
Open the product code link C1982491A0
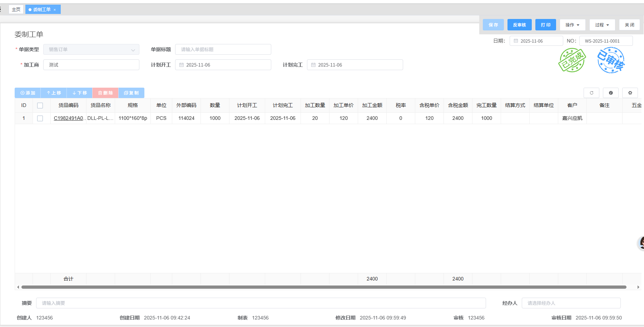(x=68, y=118)
